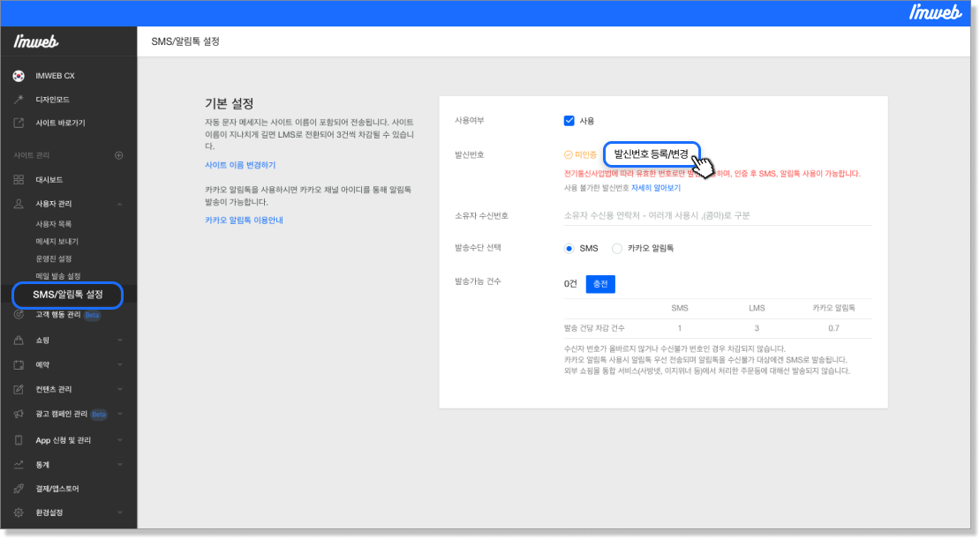Click the 환경설정 gear icon
The height and width of the screenshot is (539, 980).
click(x=19, y=513)
